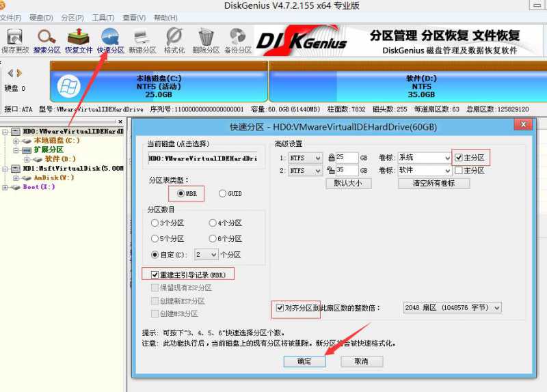Click the Windows logo on the C: partition bar
Image resolution: width=547 pixels, height=392 pixels.
point(69,87)
